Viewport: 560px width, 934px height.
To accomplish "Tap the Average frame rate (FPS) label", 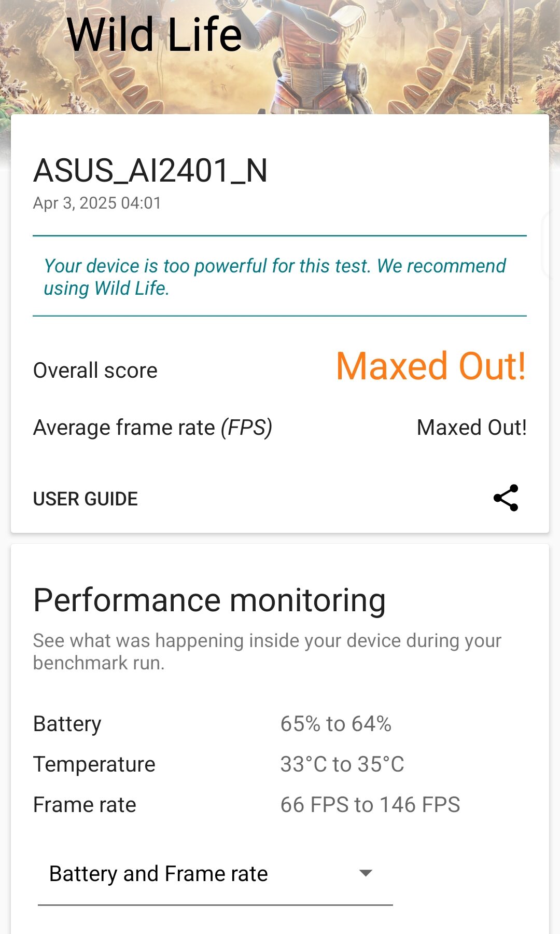I will click(152, 428).
